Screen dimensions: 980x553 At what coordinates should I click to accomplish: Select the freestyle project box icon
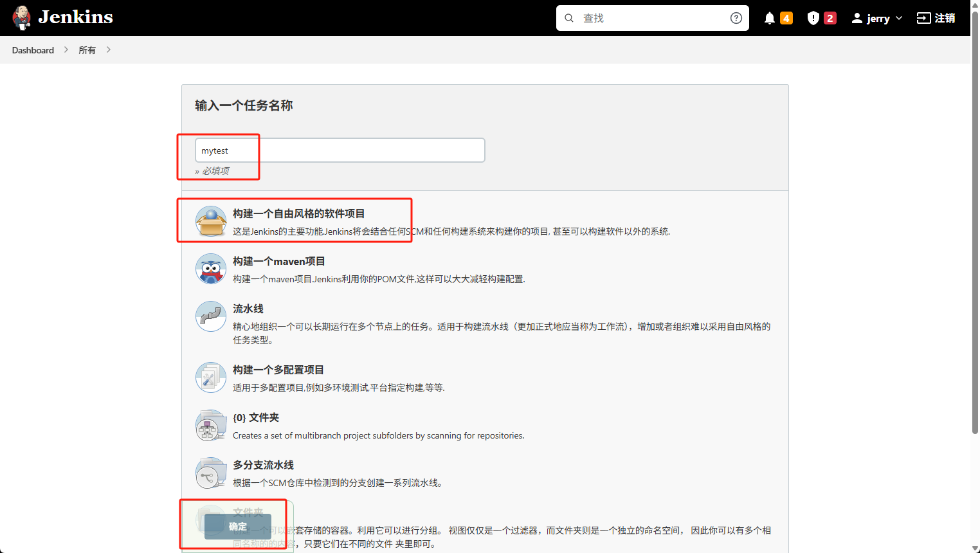tap(211, 221)
